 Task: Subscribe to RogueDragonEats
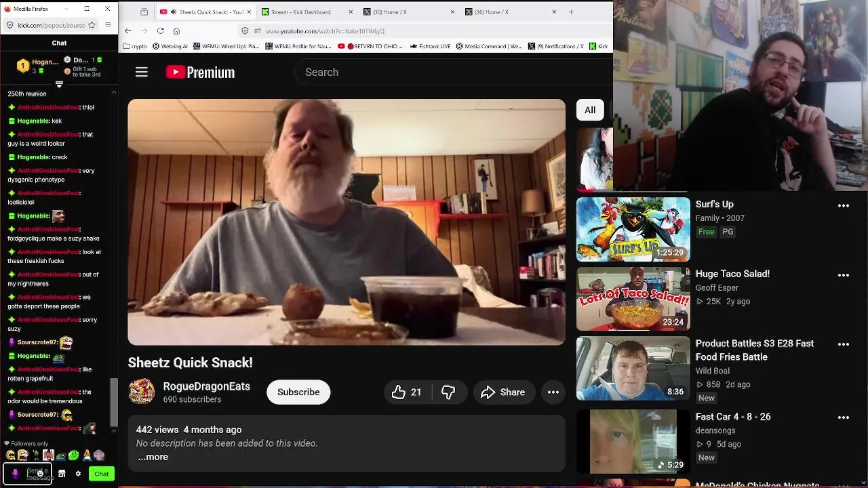pyautogui.click(x=298, y=392)
